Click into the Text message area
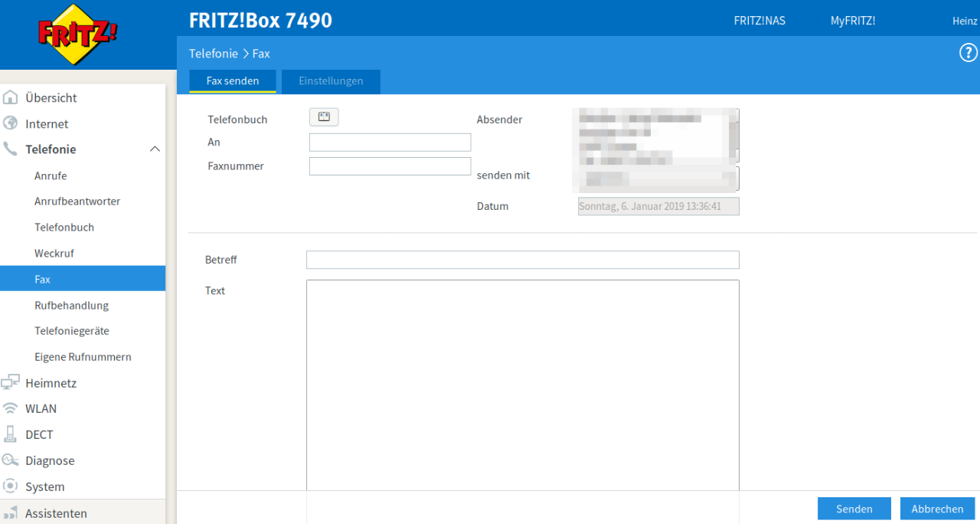Screen dimensions: 980x524 tap(523, 385)
